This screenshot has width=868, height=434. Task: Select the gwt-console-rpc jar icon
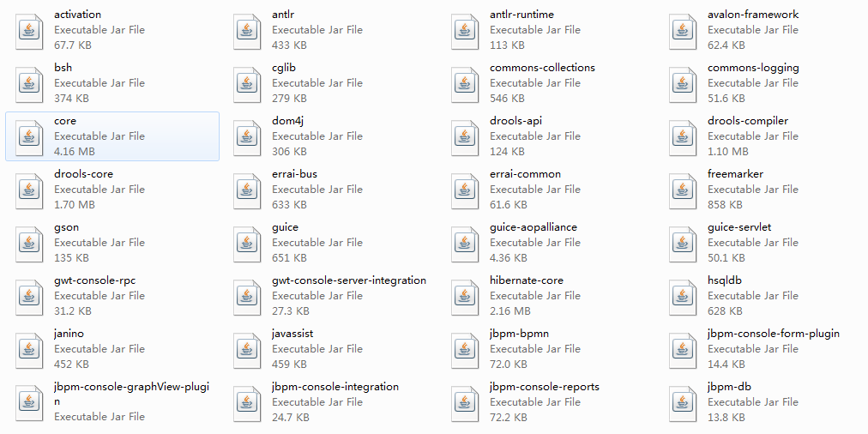(29, 297)
